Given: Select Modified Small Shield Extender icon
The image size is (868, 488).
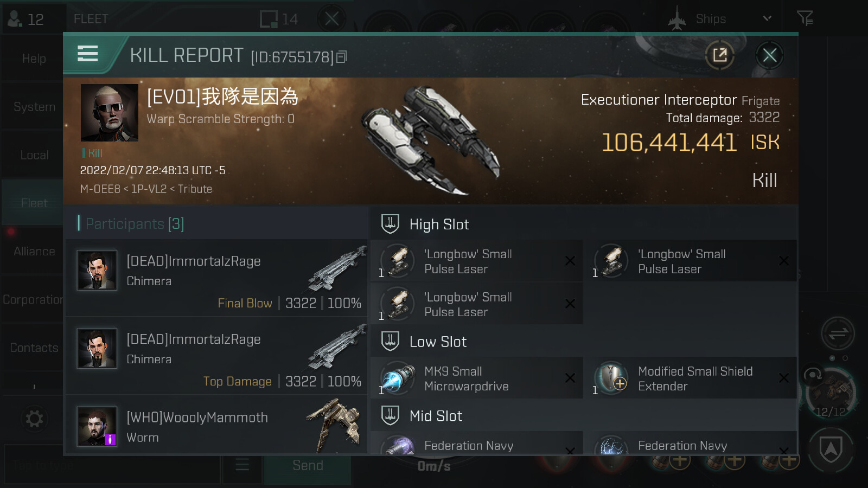Looking at the screenshot, I should 611,378.
